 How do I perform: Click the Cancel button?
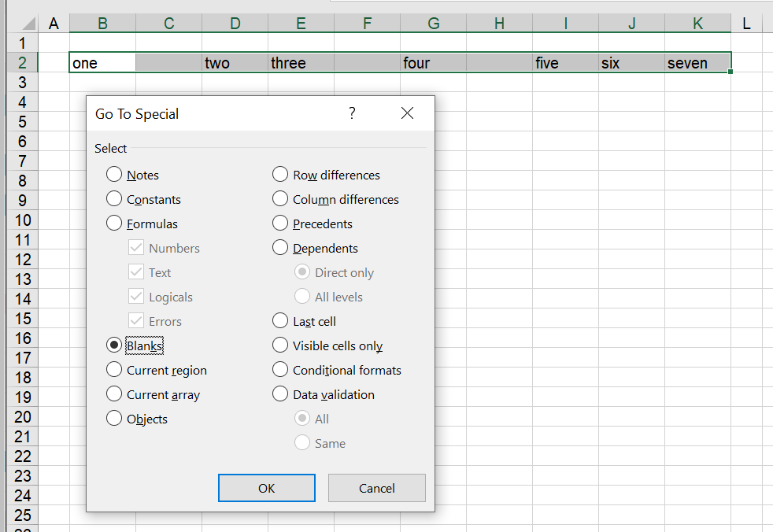(376, 487)
